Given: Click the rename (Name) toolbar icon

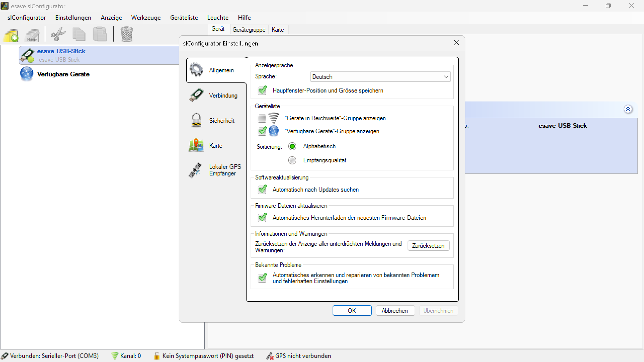Looking at the screenshot, I should (x=32, y=35).
